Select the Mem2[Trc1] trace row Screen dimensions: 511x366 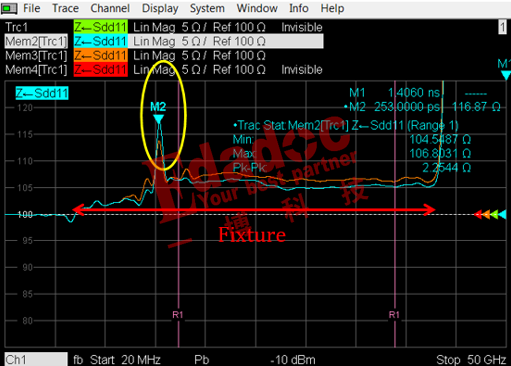(x=164, y=41)
